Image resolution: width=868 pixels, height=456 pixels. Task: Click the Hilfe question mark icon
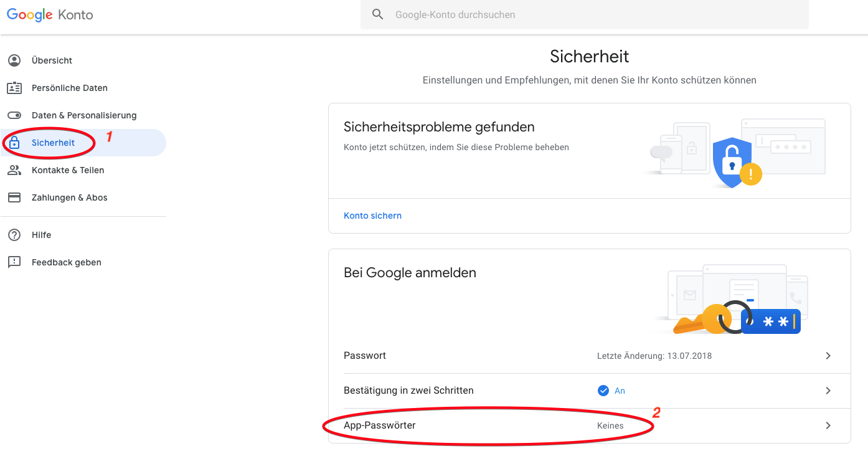click(14, 235)
